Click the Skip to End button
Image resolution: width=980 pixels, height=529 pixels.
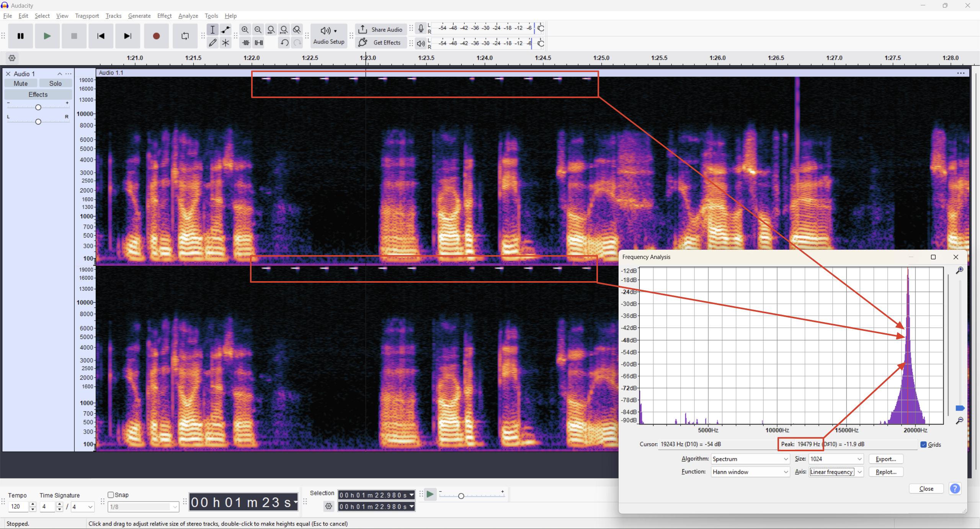click(127, 36)
